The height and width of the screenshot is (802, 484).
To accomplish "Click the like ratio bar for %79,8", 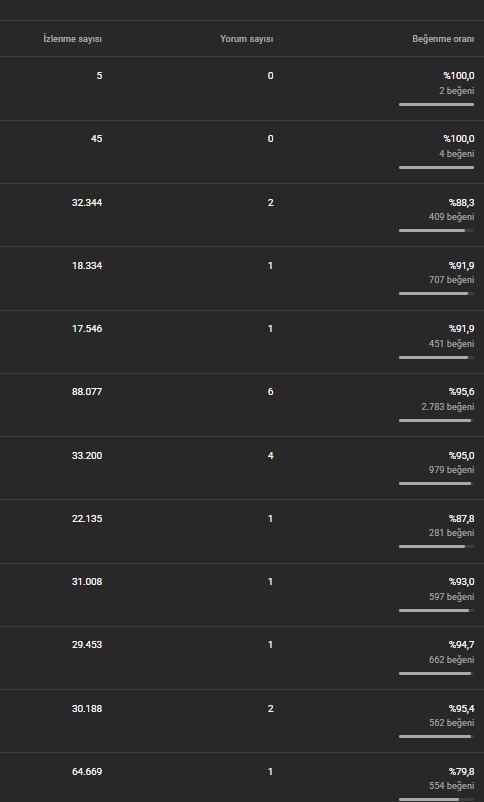I will (436, 799).
